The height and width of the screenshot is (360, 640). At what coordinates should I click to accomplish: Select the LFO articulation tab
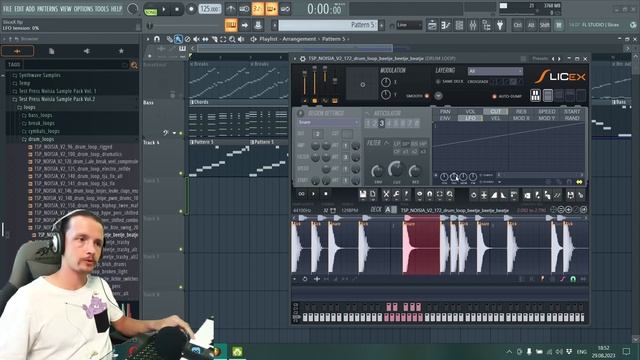[470, 118]
